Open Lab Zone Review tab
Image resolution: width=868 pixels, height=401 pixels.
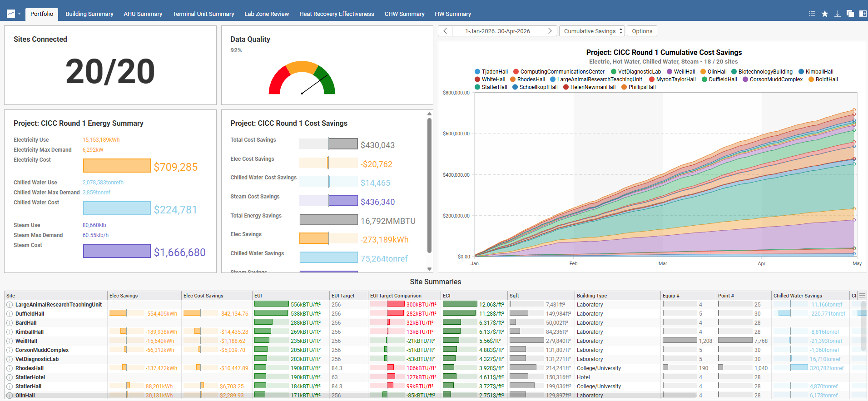tap(267, 14)
